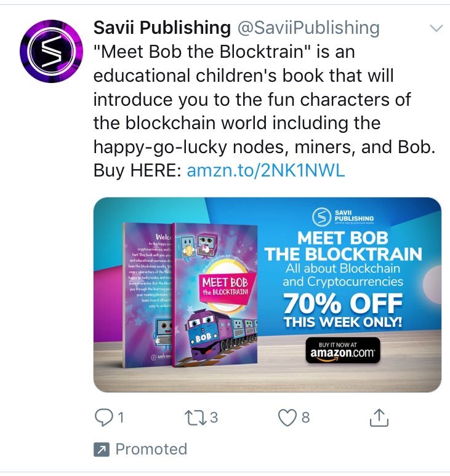The height and width of the screenshot is (476, 450).
Task: Like the tweet with the heart icon
Action: click(x=287, y=418)
